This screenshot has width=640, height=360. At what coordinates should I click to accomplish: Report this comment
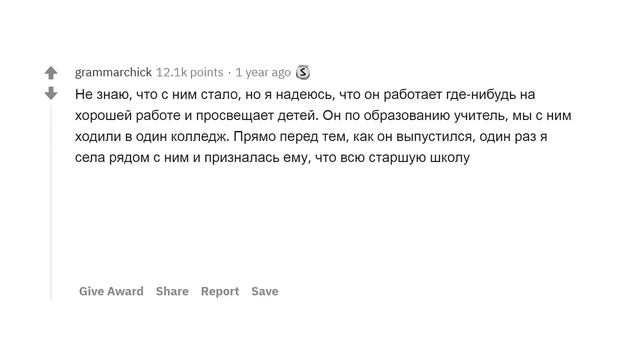click(x=220, y=291)
